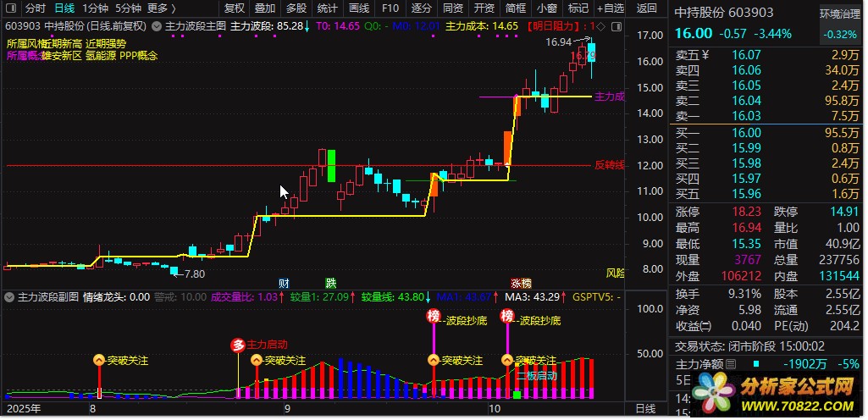Click the 风险 risk label

point(615,273)
